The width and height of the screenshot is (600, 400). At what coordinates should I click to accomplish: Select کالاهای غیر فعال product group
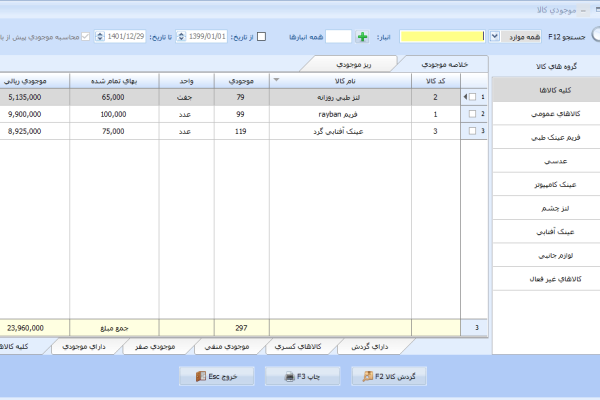[x=546, y=279]
